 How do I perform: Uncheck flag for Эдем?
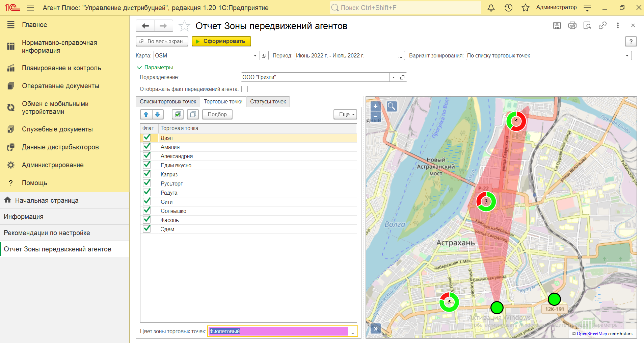tap(147, 229)
